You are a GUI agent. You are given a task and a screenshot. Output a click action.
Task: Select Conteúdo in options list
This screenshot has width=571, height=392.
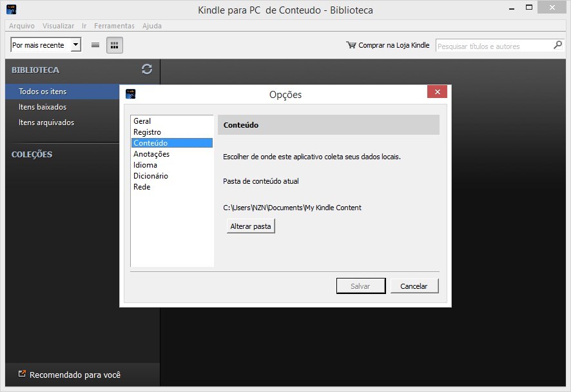point(172,143)
